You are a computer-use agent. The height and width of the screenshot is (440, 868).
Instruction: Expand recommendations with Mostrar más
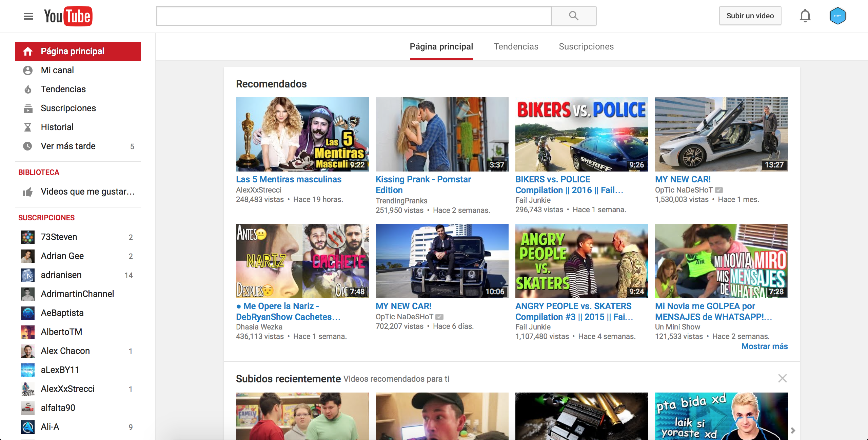[764, 346]
